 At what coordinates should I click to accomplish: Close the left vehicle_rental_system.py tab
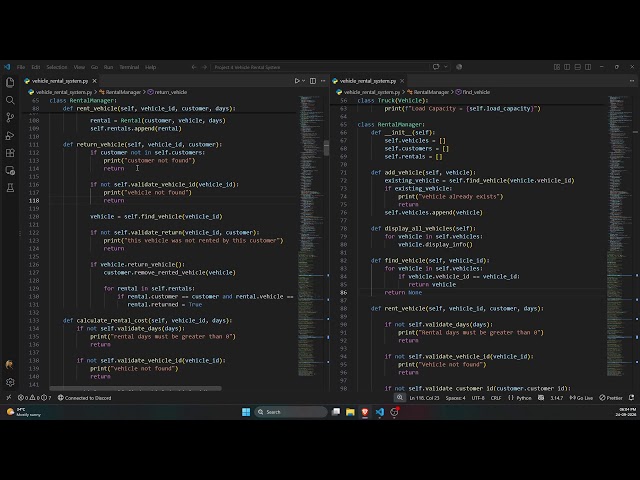[94, 81]
